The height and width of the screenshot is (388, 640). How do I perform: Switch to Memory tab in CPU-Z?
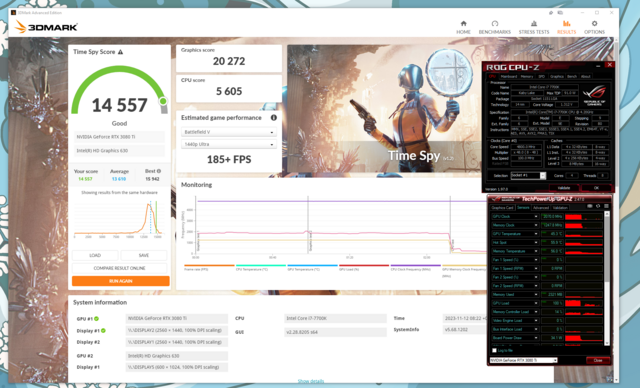[x=527, y=76]
